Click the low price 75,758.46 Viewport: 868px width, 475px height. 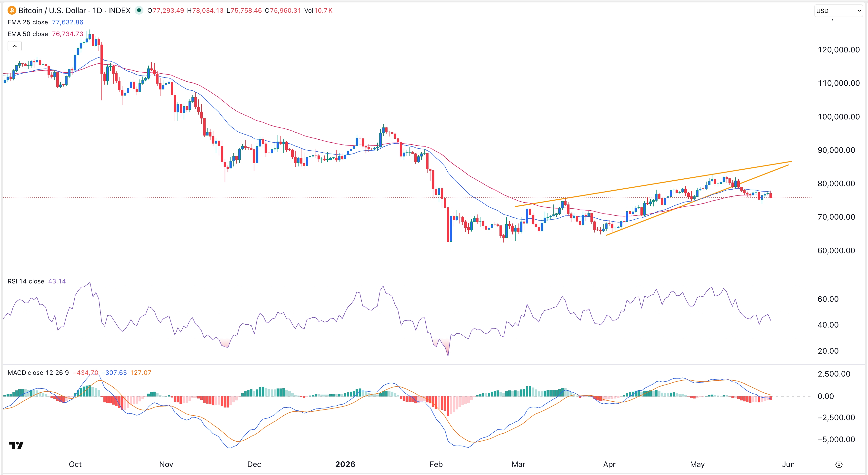pyautogui.click(x=246, y=10)
